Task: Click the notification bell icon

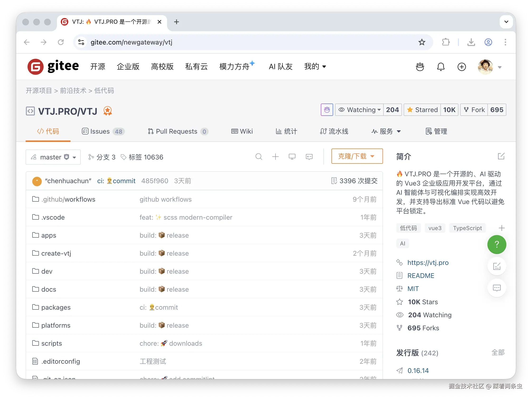Action: 441,67
